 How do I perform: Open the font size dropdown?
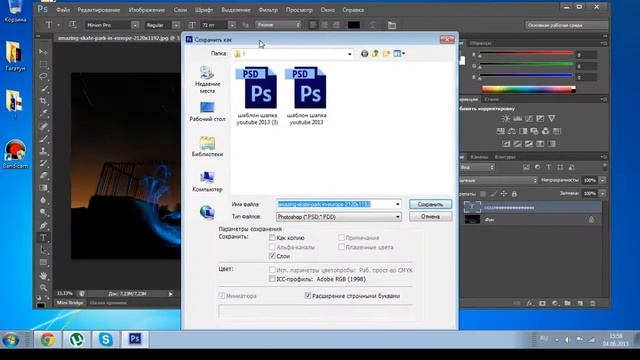[x=232, y=25]
